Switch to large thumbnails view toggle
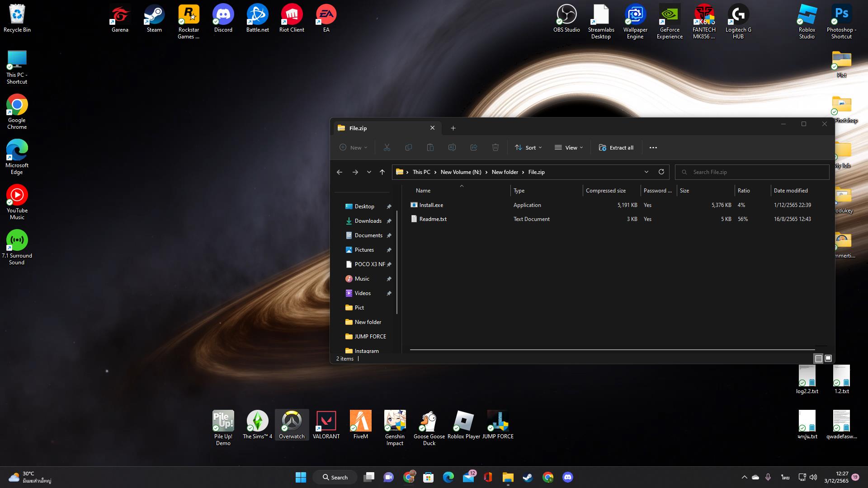Screen dimensions: 868x488 click(x=828, y=358)
